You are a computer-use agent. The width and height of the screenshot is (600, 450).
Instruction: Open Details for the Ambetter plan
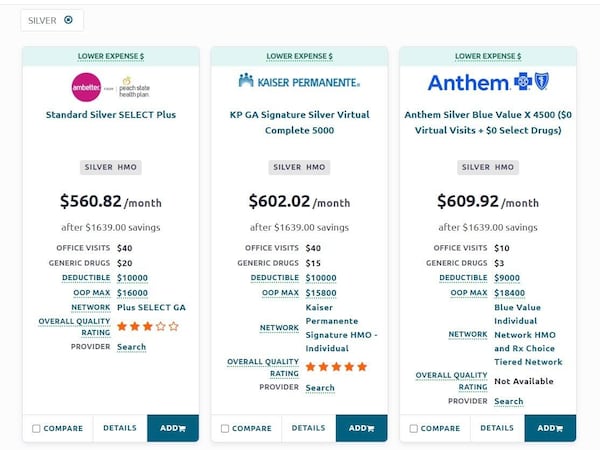click(x=119, y=428)
